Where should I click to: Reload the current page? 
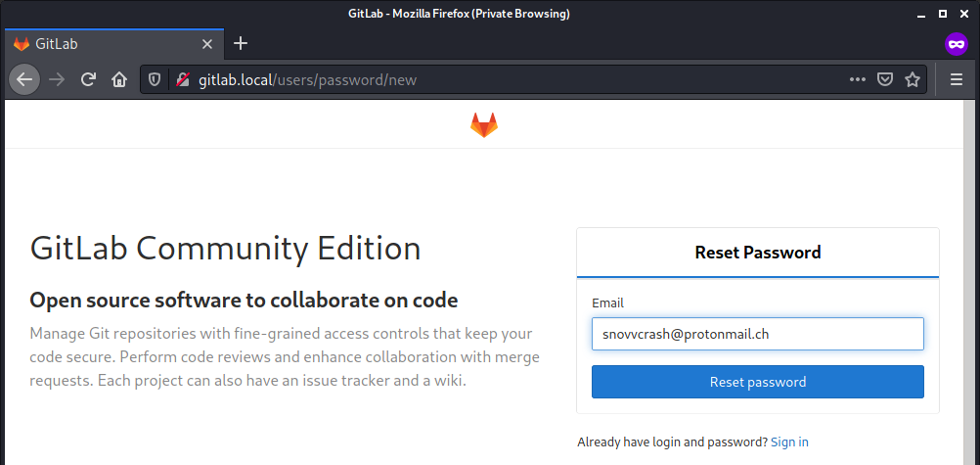pyautogui.click(x=89, y=79)
